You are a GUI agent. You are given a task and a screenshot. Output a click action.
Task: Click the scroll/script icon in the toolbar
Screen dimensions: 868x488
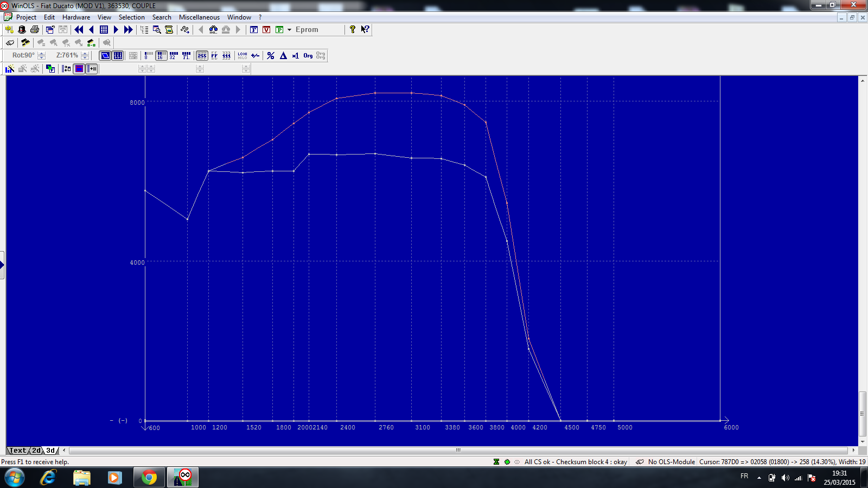(169, 30)
